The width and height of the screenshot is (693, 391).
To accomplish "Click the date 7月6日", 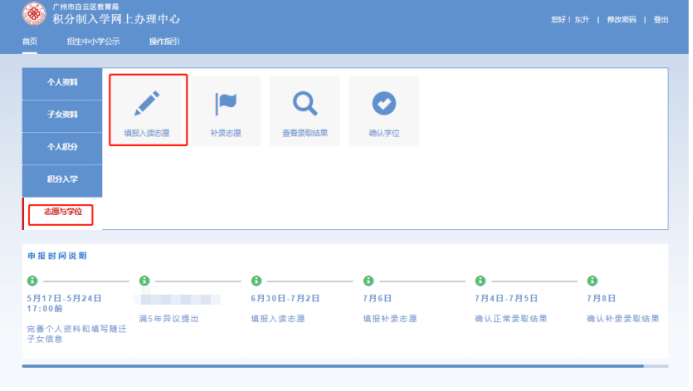I will (x=377, y=299).
